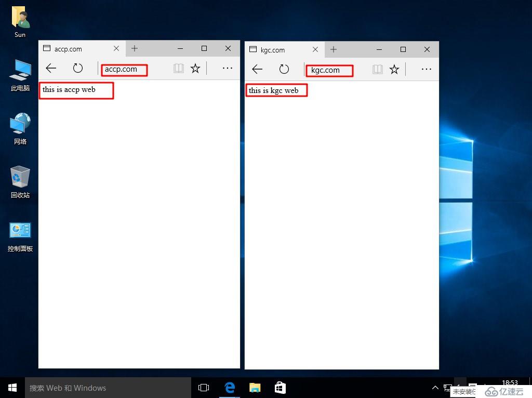Screen dimensions: 532x398
Task: Open the More menu in kgc.com window
Action: tap(426, 69)
